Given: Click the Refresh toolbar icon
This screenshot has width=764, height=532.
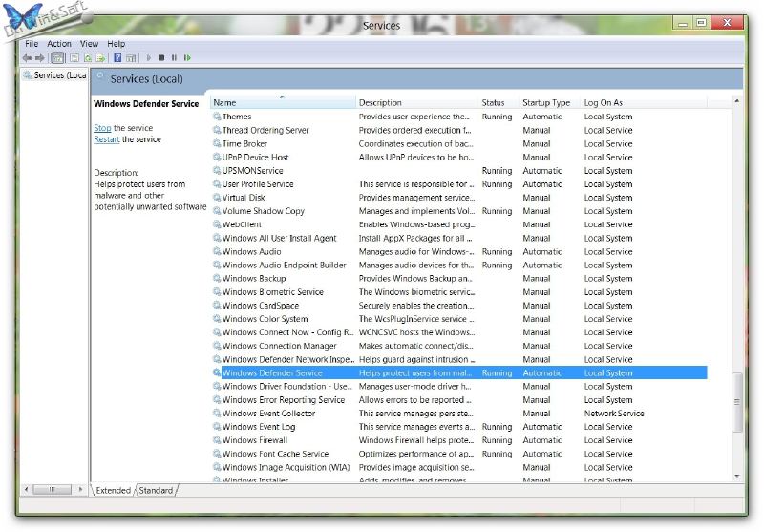Looking at the screenshot, I should click(88, 58).
